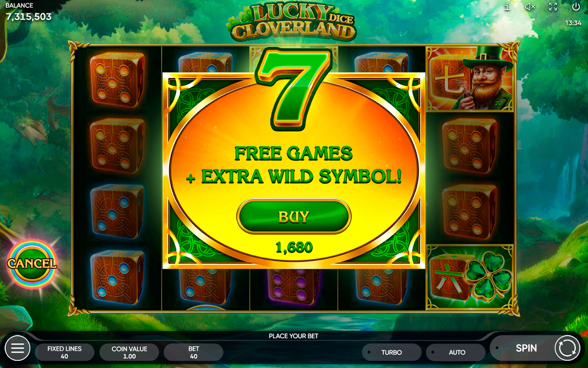Screen dimensions: 588x368
Task: Unmute sound with the speaker icon
Action: click(x=530, y=7)
